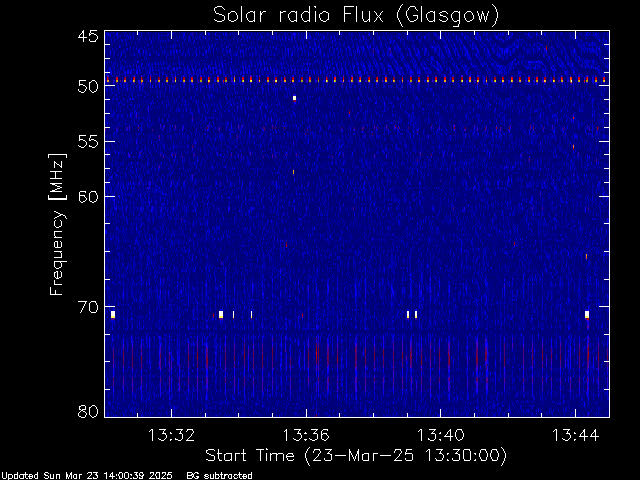640x480 pixels.
Task: Click the 'BG subtracted' note
Action: 220,476
